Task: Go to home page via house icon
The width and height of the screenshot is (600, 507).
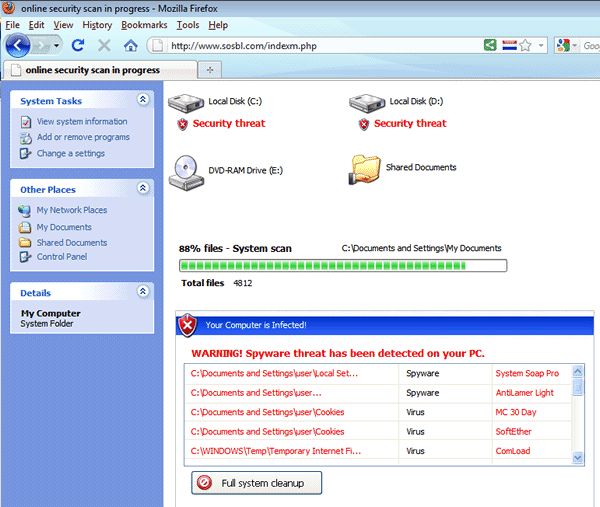Action: pos(131,46)
